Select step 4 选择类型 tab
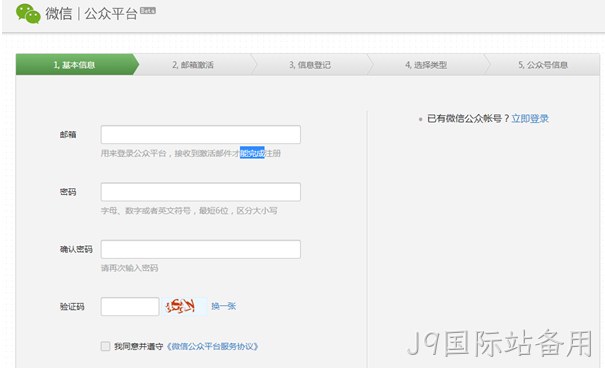Image resolution: width=605 pixels, height=369 pixels. pyautogui.click(x=426, y=64)
